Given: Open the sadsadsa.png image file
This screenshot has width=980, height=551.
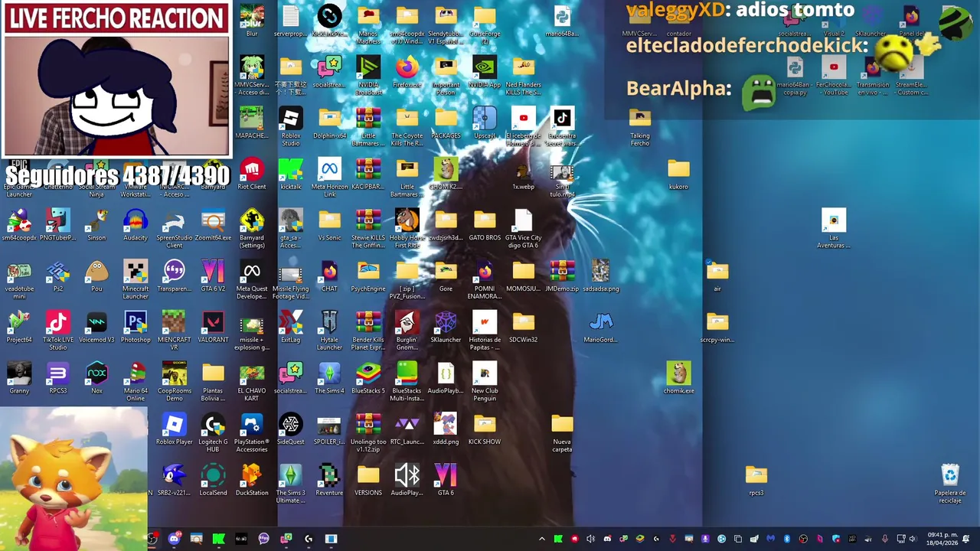Looking at the screenshot, I should 601,275.
